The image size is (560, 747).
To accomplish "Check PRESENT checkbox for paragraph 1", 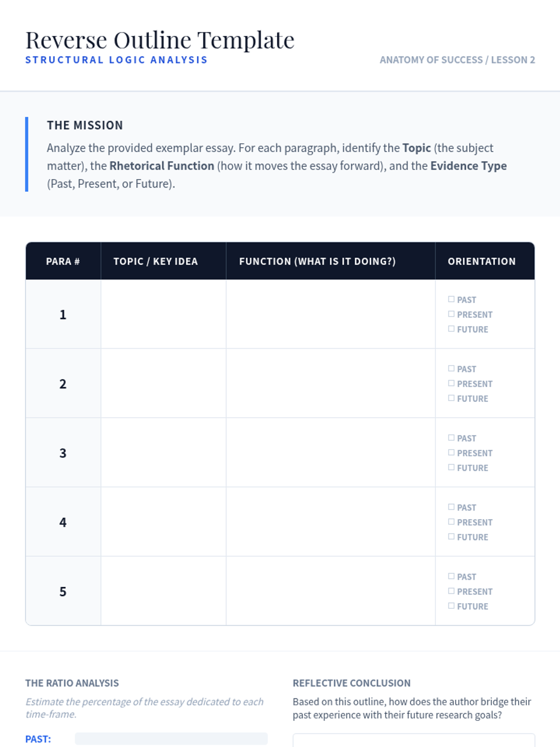I will click(x=451, y=314).
